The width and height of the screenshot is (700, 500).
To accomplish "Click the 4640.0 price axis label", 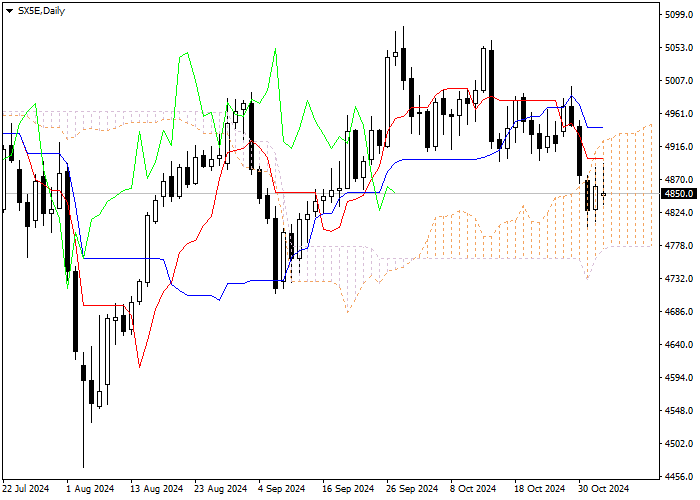I will 679,345.
